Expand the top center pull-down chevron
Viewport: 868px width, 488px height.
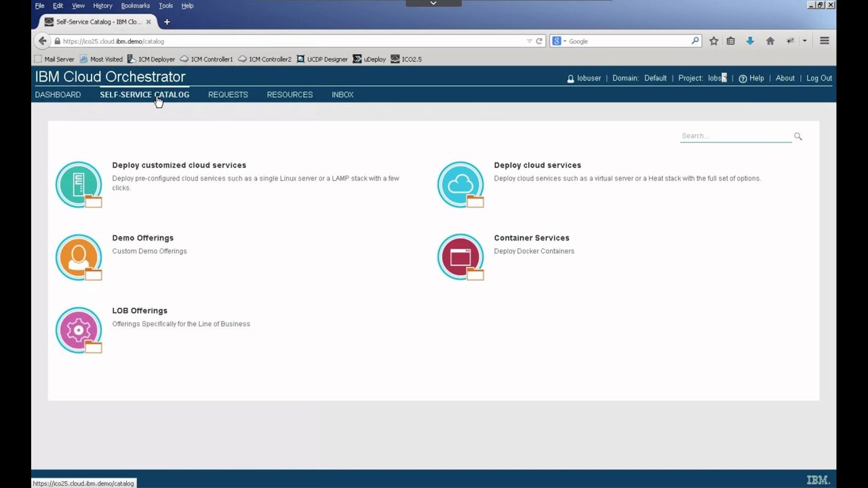(433, 3)
